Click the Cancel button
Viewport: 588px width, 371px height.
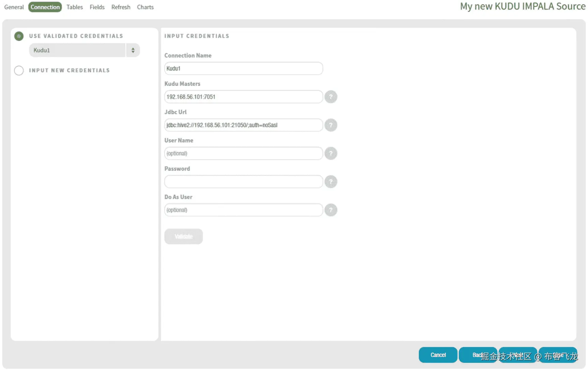(x=438, y=355)
